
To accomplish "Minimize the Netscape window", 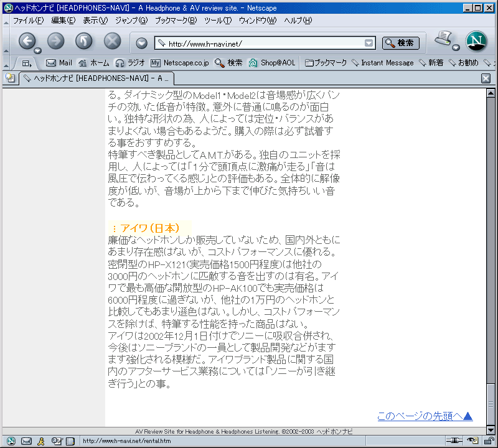I will (x=467, y=7).
